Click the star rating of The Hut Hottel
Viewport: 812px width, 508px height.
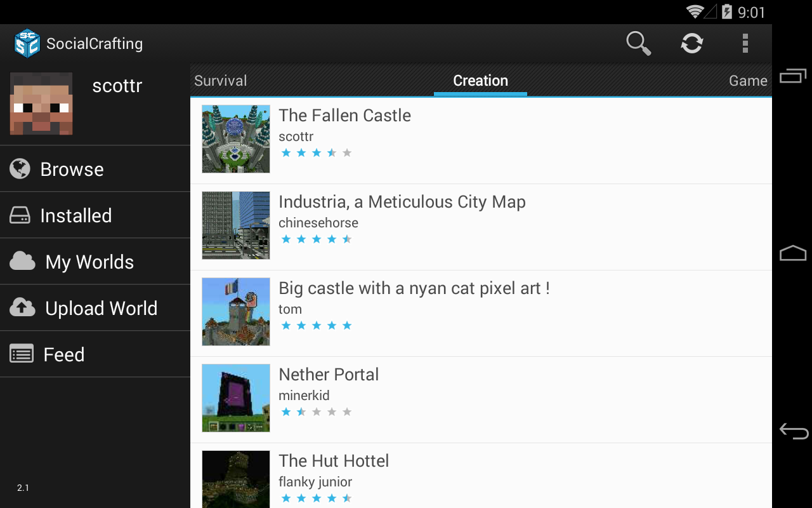(x=316, y=498)
